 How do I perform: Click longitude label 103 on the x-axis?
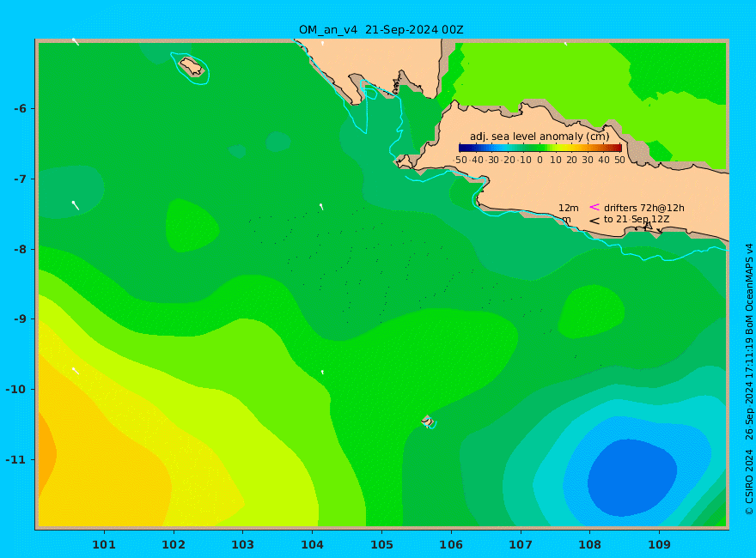pos(242,544)
